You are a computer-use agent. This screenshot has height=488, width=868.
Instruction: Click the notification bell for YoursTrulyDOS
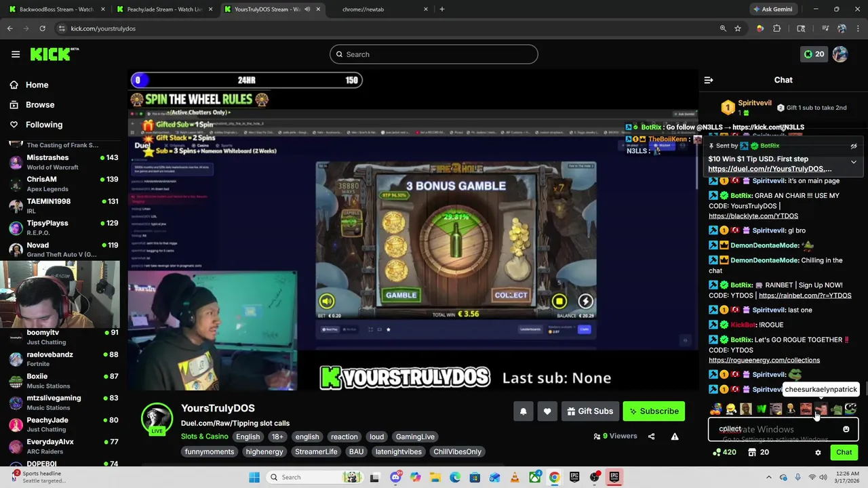point(523,411)
